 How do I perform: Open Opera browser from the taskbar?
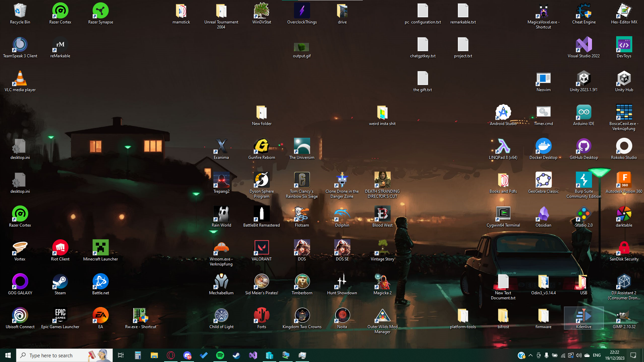(170, 355)
